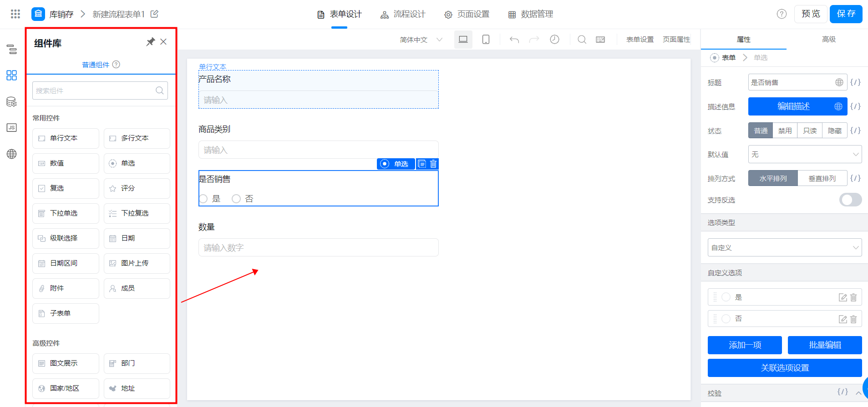Click the 数量 number input on the canvas
The width and height of the screenshot is (868, 407).
pyautogui.click(x=319, y=247)
